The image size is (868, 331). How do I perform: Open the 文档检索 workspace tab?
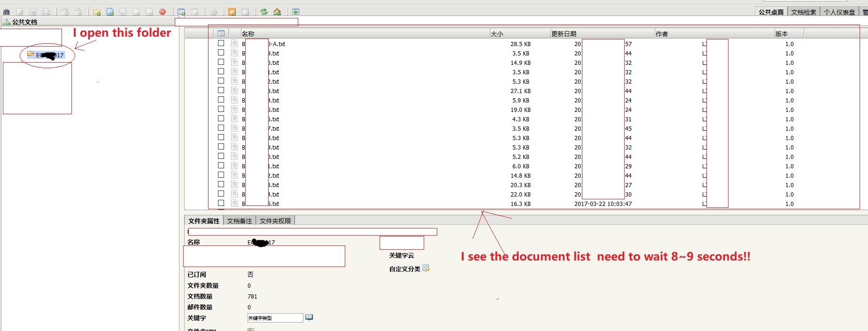click(x=803, y=12)
